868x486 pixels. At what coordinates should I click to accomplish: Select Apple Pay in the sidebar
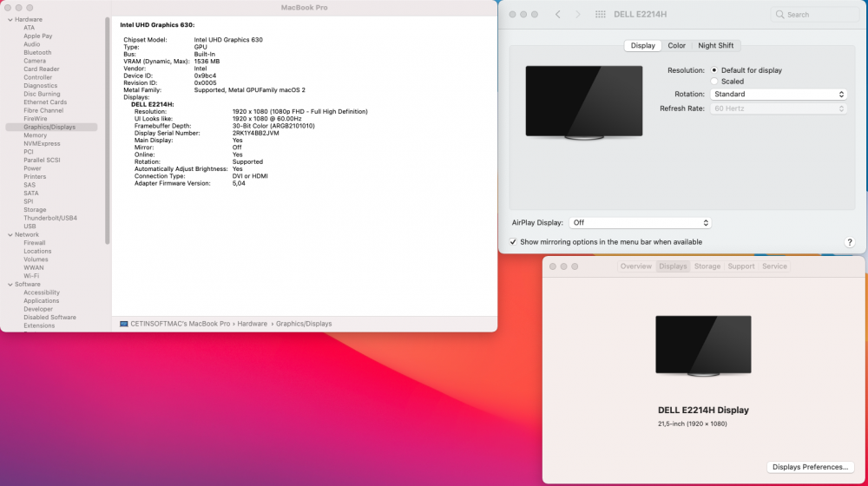coord(37,36)
